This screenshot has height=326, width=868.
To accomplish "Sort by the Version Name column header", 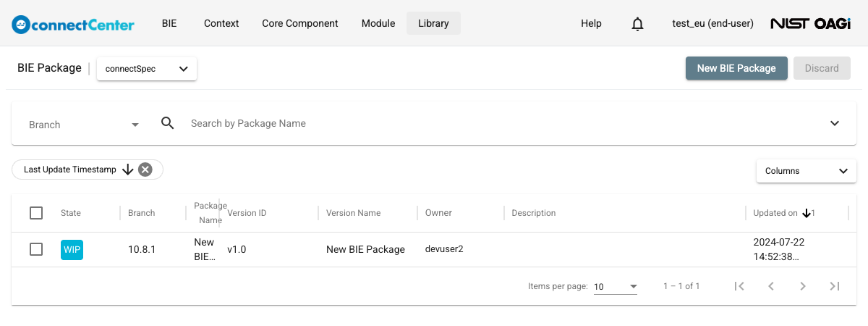I will click(x=353, y=213).
